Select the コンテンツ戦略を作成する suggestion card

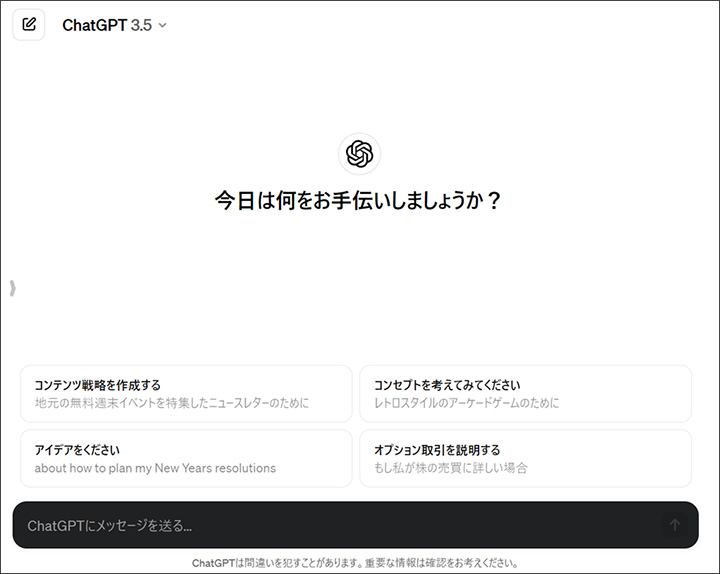click(186, 394)
